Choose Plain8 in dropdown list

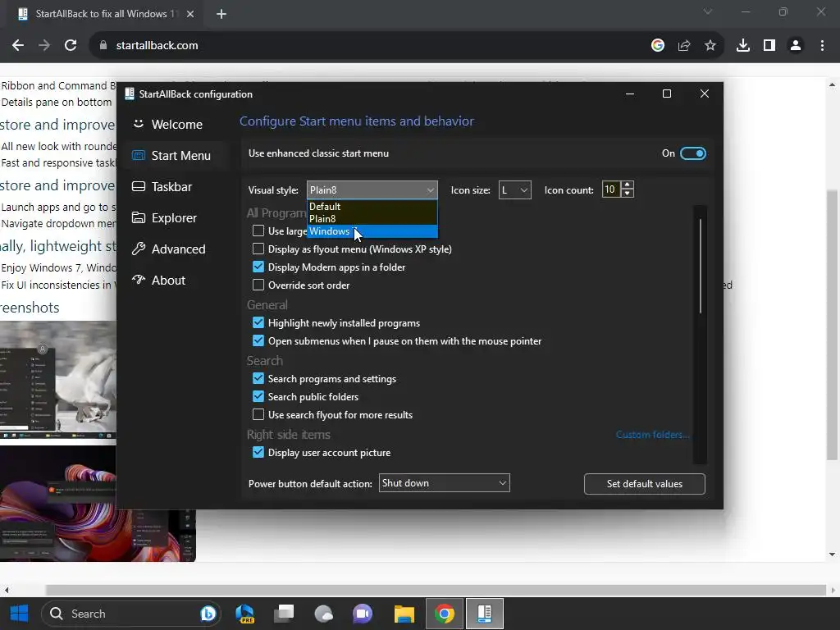pyautogui.click(x=372, y=218)
